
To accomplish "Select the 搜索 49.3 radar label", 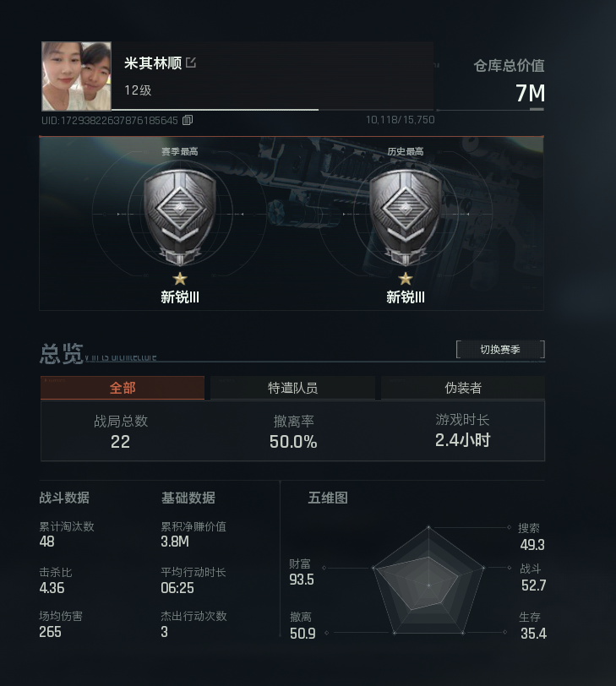I will coord(532,536).
